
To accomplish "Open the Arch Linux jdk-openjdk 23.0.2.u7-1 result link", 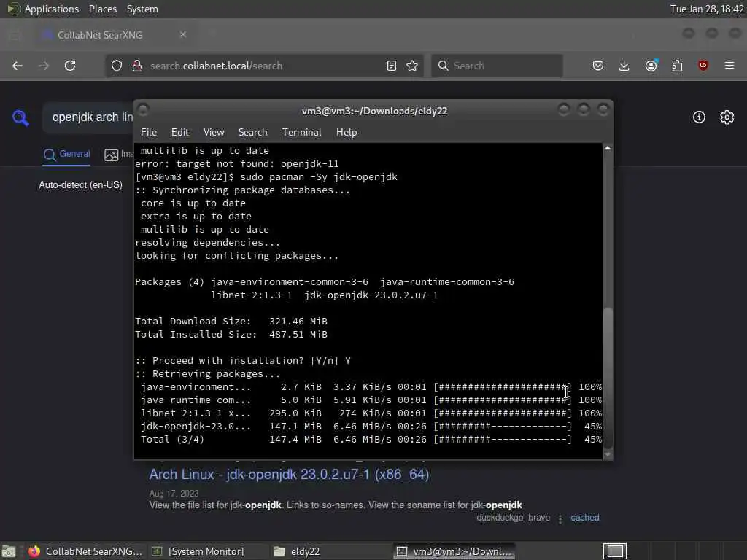I will 289,474.
